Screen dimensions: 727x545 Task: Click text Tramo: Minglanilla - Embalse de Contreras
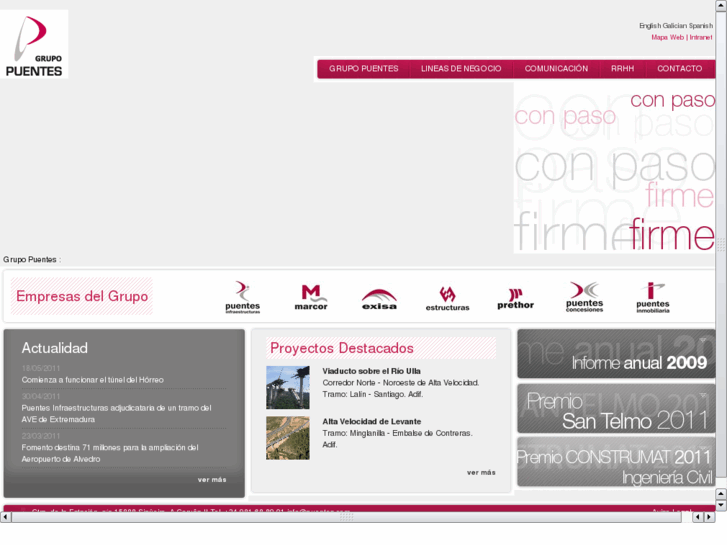[x=397, y=433]
